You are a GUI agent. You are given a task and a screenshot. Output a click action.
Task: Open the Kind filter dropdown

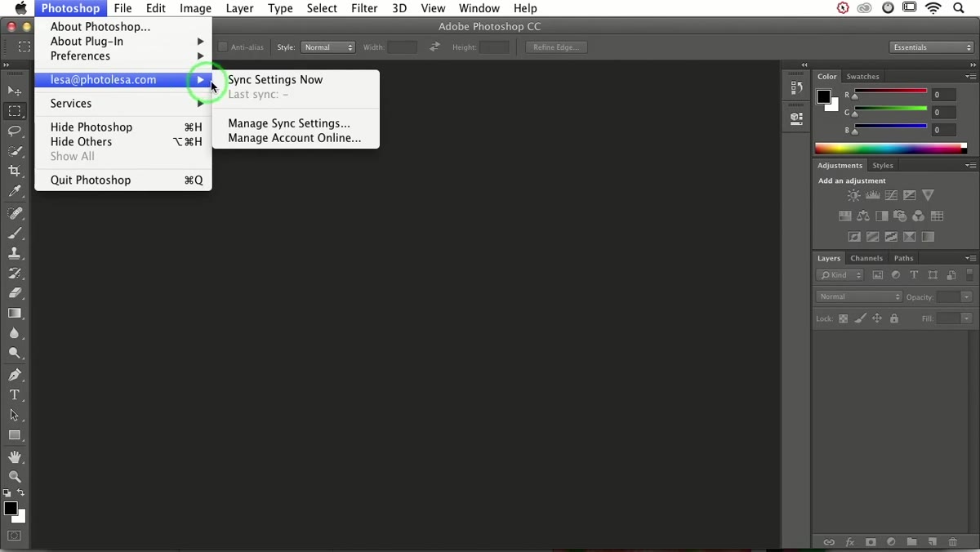840,275
